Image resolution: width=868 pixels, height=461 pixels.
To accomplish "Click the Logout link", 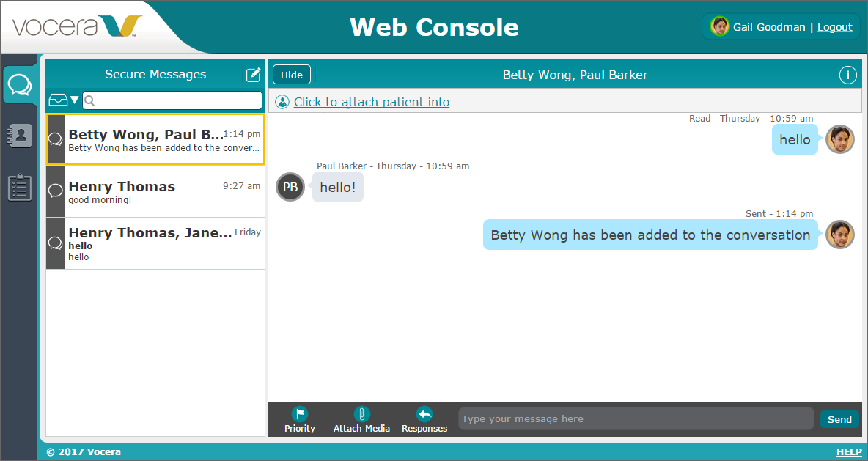I will 835,27.
